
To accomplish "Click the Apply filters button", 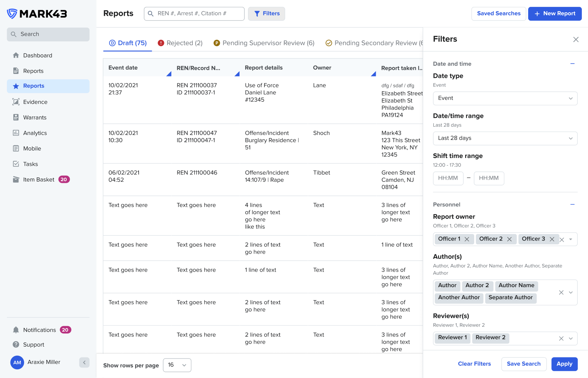I will coord(564,364).
